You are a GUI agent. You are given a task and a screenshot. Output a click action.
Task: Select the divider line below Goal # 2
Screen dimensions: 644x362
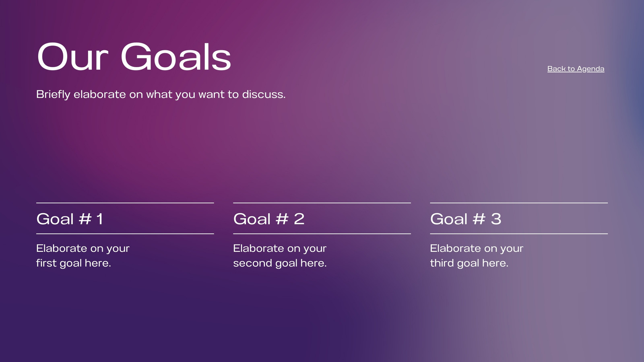click(322, 233)
